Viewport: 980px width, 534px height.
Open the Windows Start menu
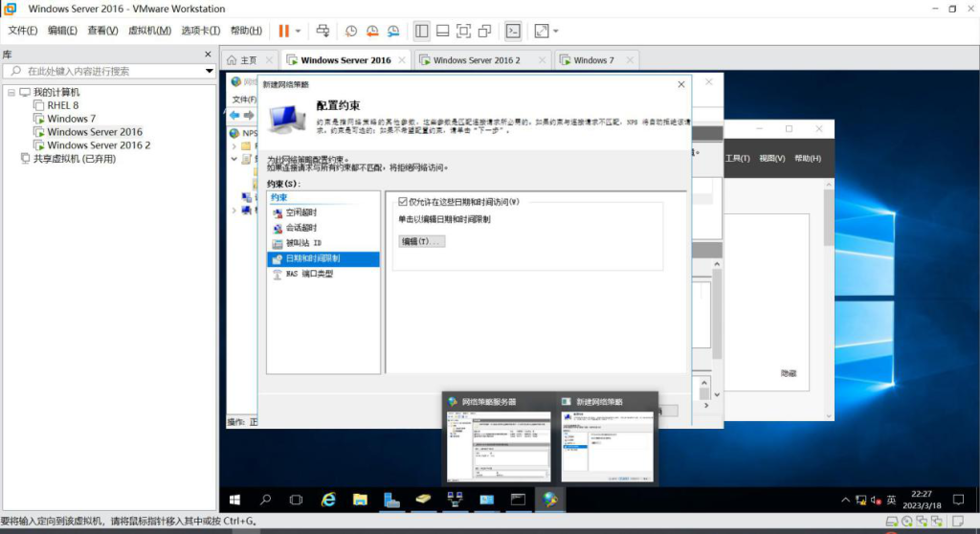pos(235,500)
